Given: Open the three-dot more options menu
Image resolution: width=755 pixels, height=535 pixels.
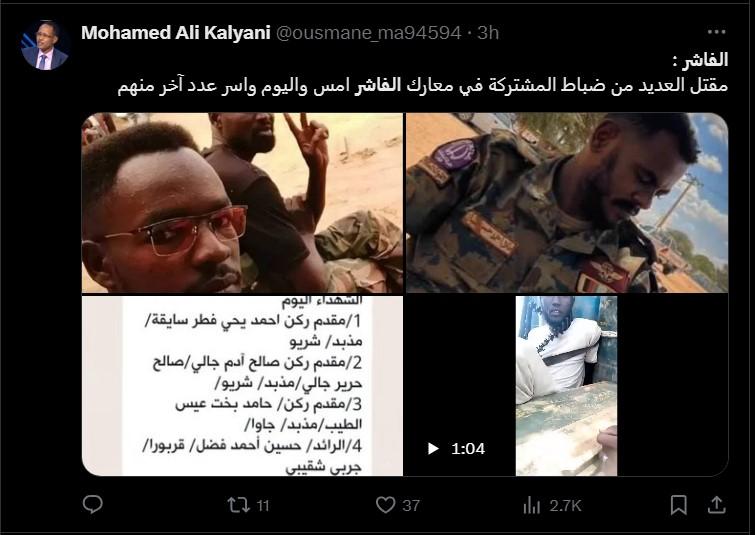Looking at the screenshot, I should pos(716,32).
